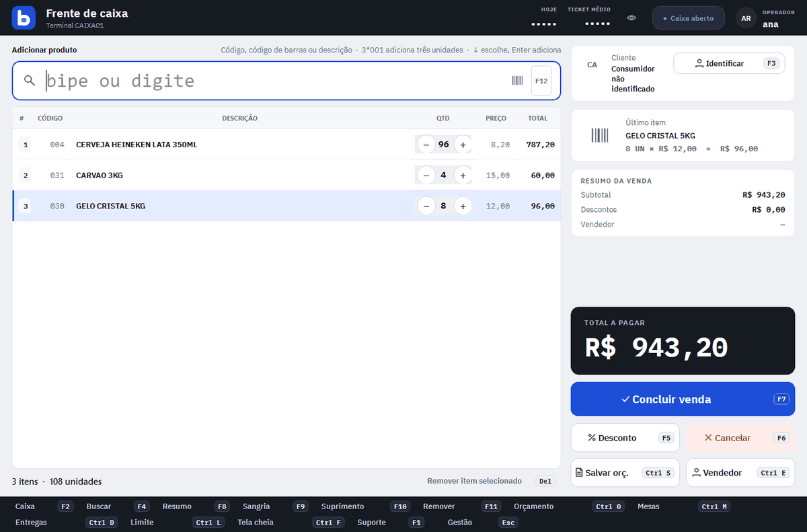
Task: Click the Caixa aberto status button
Action: 688,18
